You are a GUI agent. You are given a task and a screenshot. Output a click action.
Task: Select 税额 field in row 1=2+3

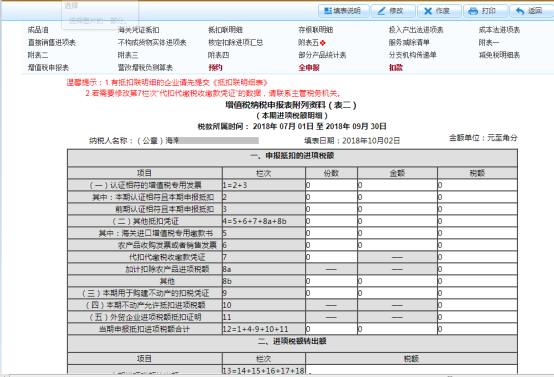[477, 185]
